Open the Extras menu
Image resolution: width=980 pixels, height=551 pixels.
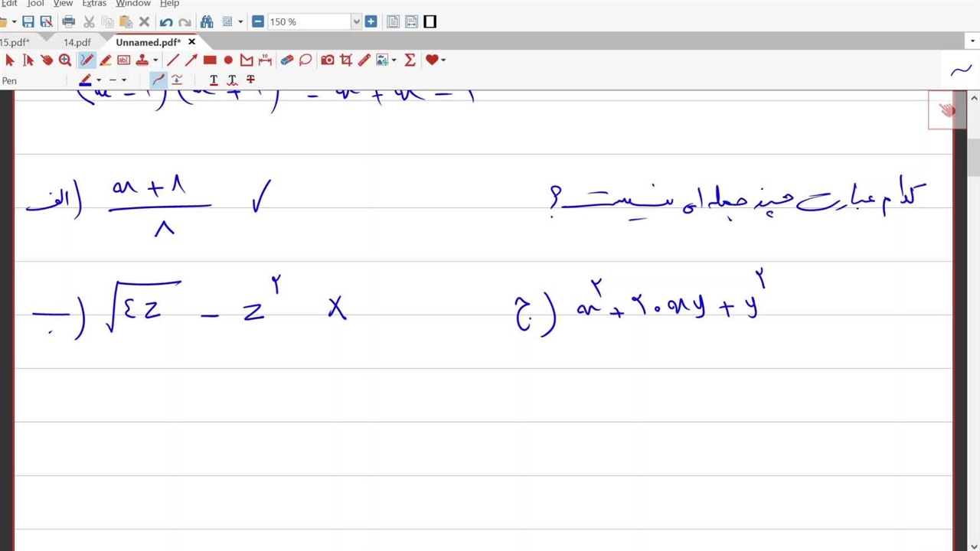(x=93, y=4)
